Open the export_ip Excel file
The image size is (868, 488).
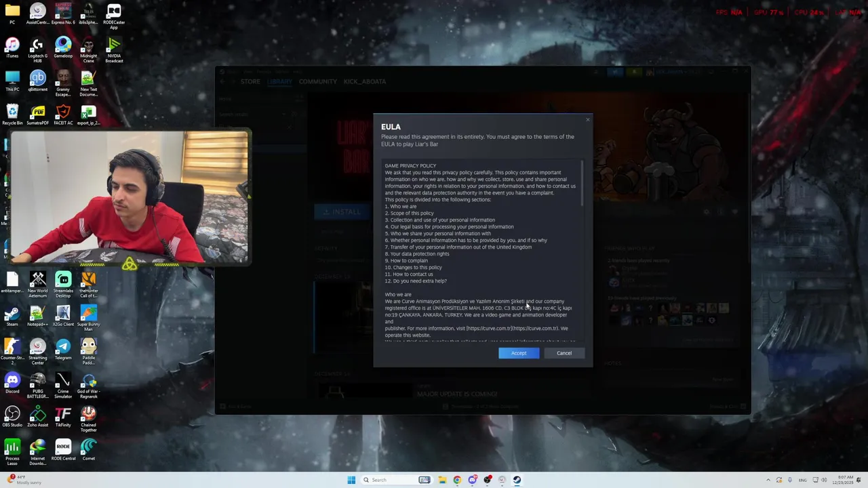(x=88, y=115)
